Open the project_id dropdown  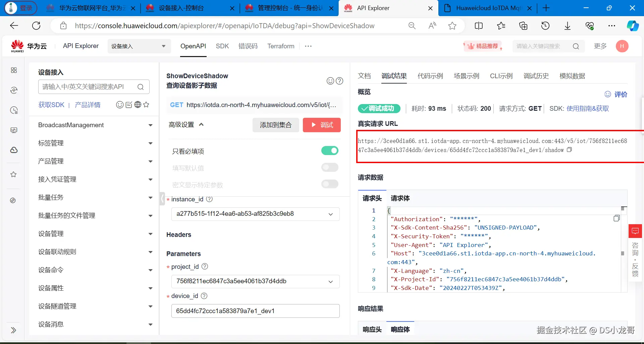pyautogui.click(x=255, y=281)
